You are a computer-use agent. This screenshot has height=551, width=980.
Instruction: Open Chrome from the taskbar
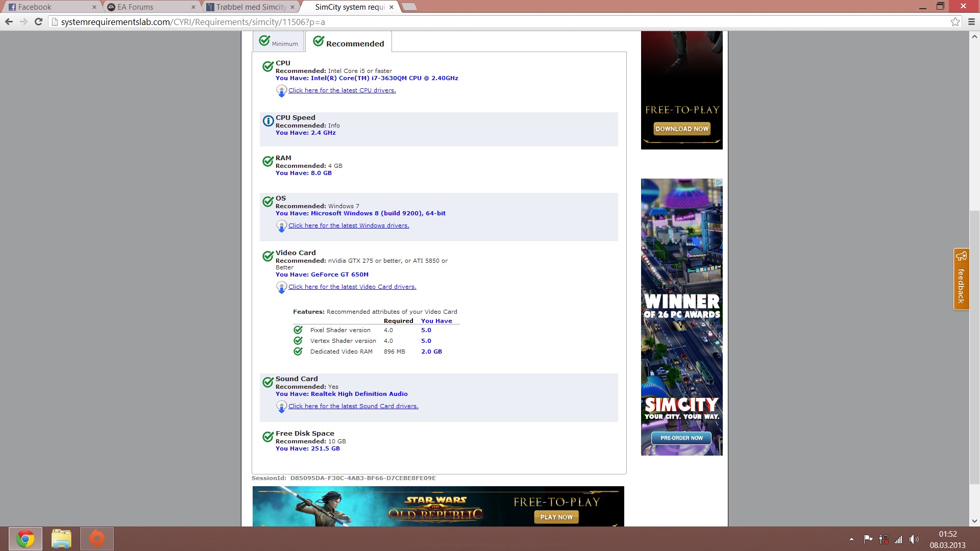(26, 539)
